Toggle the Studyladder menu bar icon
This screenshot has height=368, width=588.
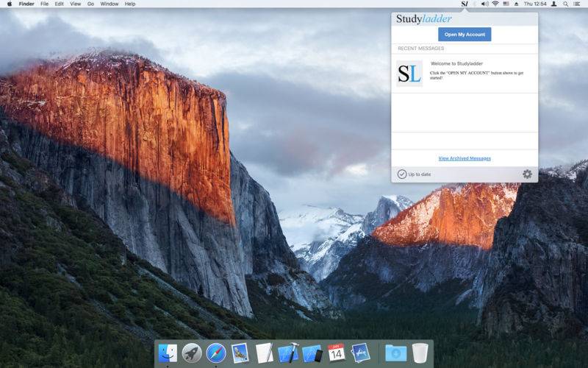464,4
